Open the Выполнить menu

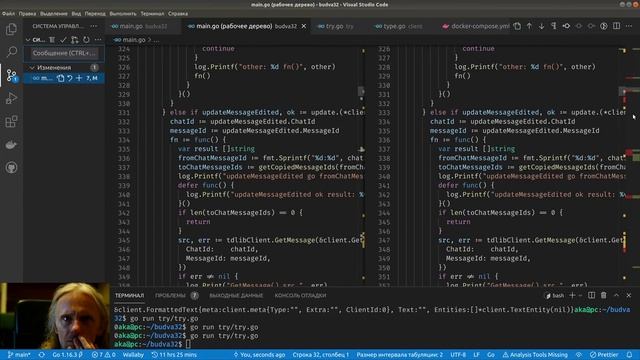pos(123,13)
